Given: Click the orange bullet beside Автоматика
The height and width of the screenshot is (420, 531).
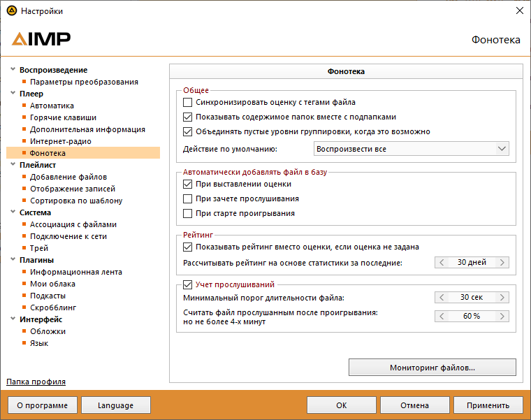Looking at the screenshot, I should pyautogui.click(x=24, y=106).
